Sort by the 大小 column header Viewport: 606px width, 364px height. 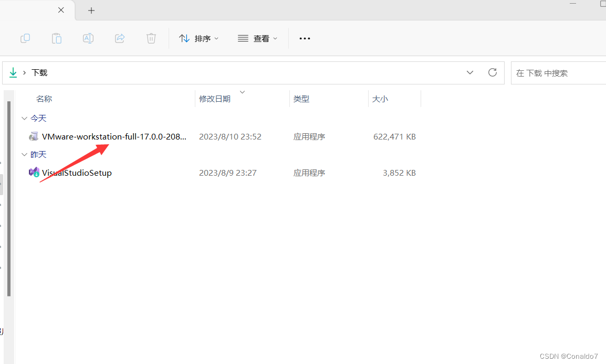coord(380,99)
